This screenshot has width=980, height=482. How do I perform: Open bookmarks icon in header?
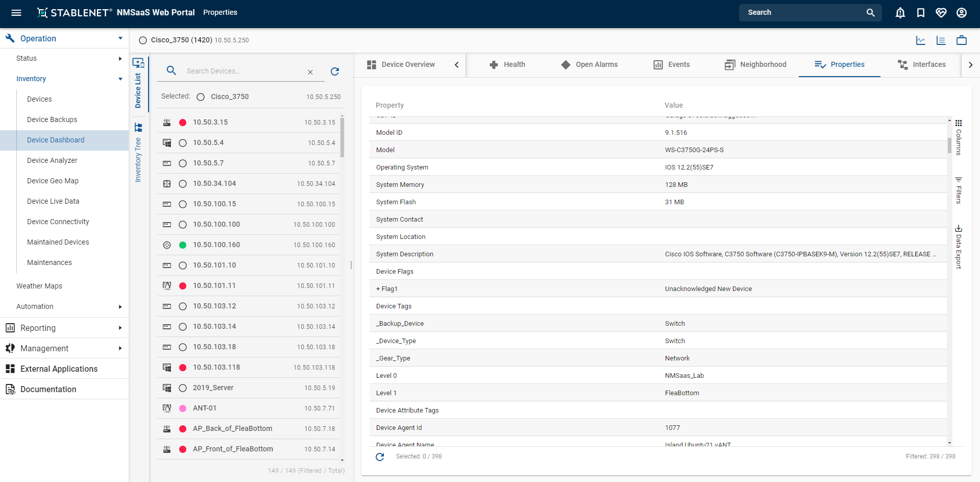coord(921,13)
